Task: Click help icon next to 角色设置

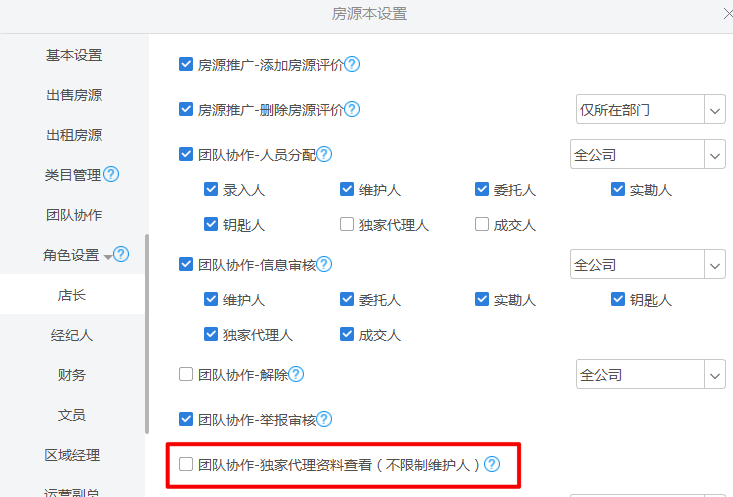Action: coord(121,254)
